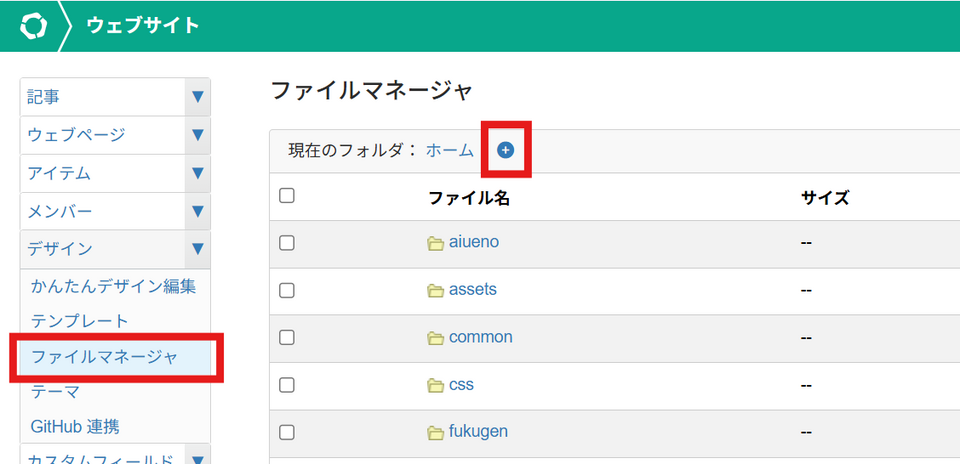Select GitHub 連携 sidebar item
The image size is (960, 464).
pyautogui.click(x=75, y=426)
